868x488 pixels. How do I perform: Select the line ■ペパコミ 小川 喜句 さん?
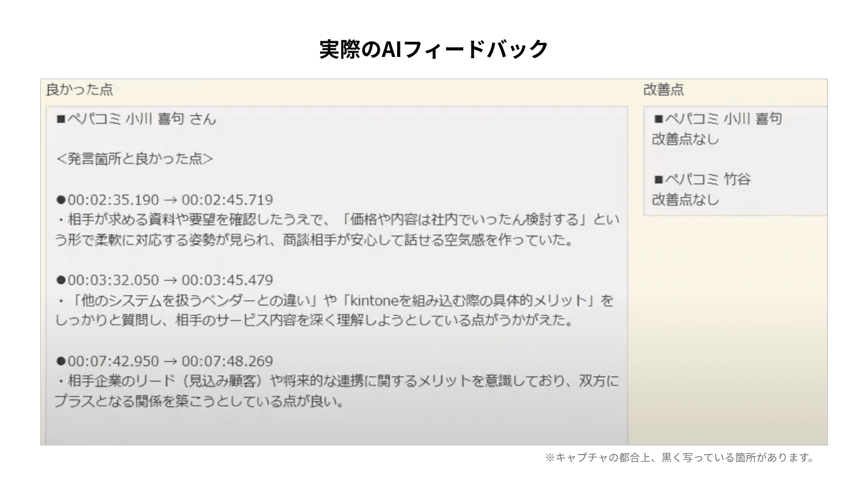(136, 119)
